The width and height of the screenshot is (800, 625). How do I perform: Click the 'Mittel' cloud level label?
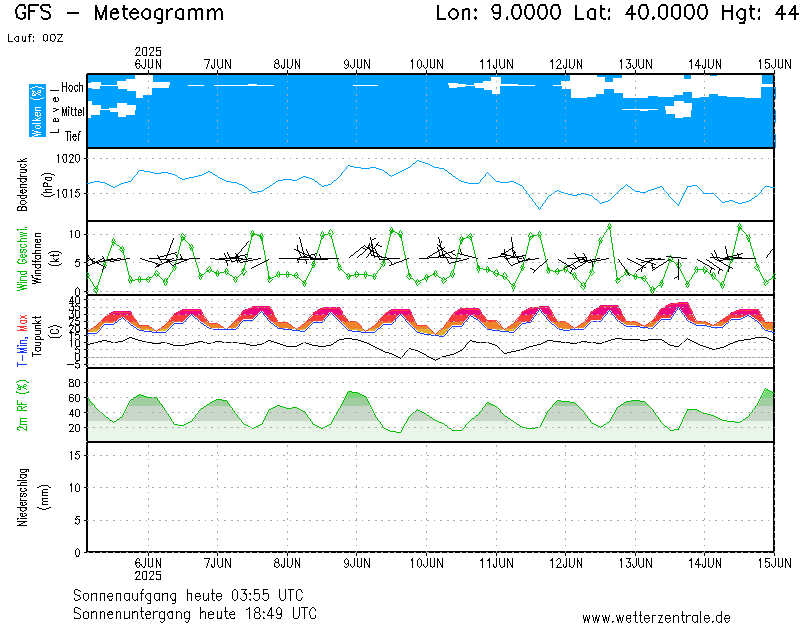73,111
